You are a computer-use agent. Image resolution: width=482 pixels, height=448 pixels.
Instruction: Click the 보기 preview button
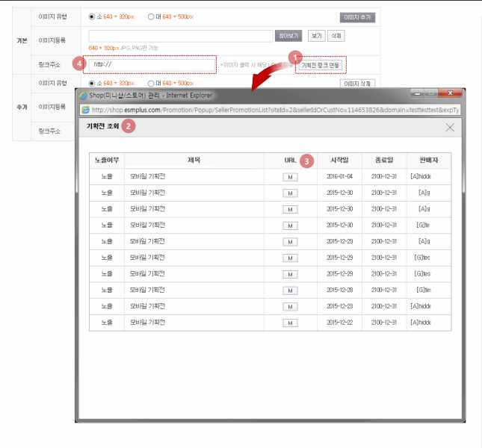pyautogui.click(x=316, y=36)
